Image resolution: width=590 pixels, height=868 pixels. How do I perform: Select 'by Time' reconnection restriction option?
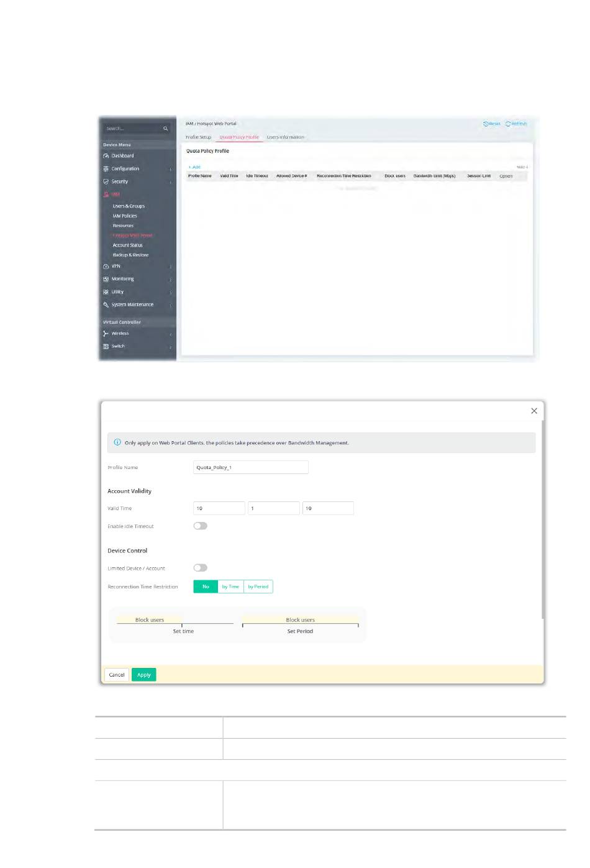pyautogui.click(x=230, y=587)
